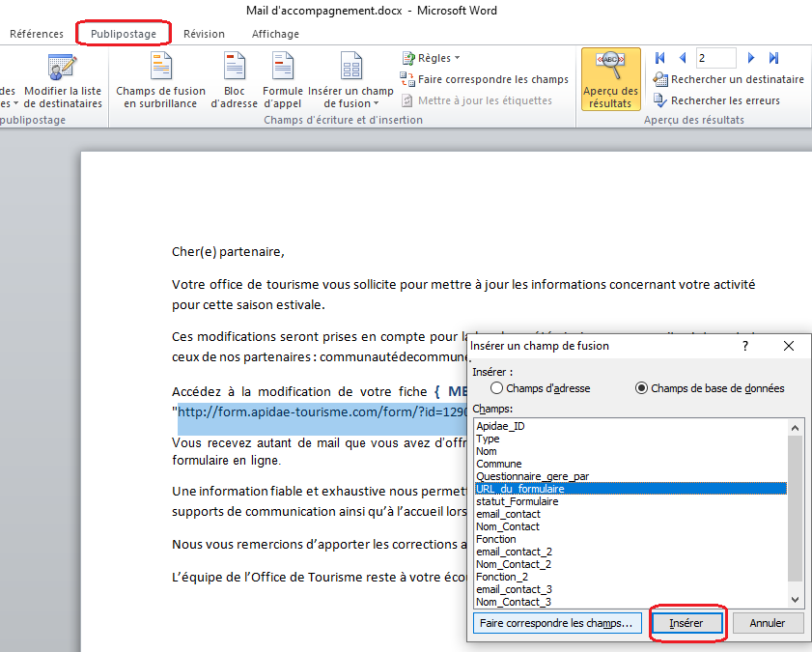This screenshot has width=812, height=652.
Task: Select Champs d'adresse radio button
Action: (496, 388)
